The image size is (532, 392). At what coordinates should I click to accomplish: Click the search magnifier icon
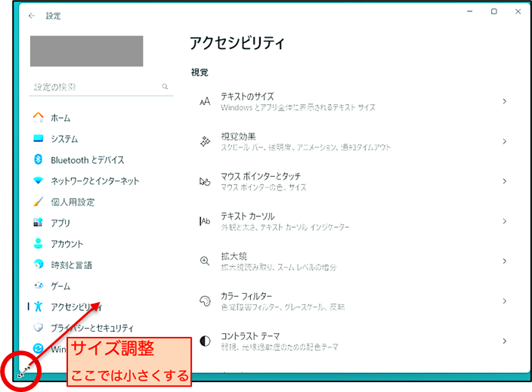coord(165,88)
